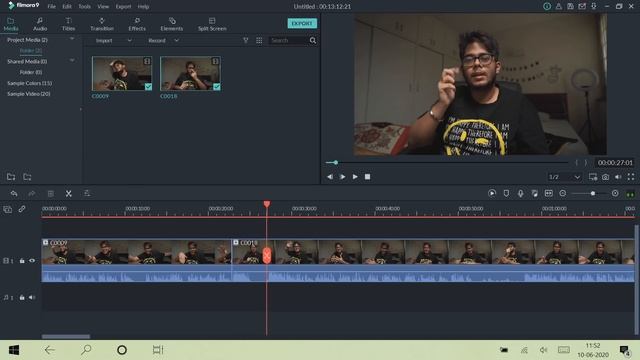The height and width of the screenshot is (360, 640).
Task: Take a snapshot with camera icon
Action: pyautogui.click(x=606, y=177)
